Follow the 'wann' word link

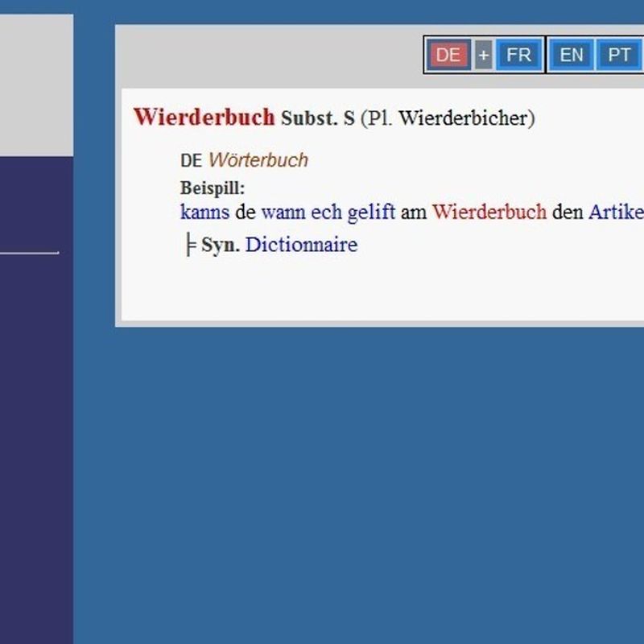pos(283,212)
